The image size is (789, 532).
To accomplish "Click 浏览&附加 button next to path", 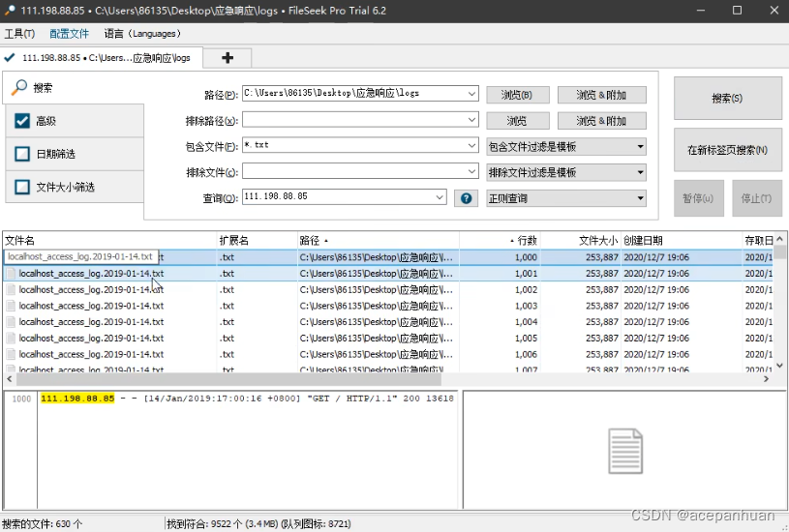I will click(x=602, y=95).
